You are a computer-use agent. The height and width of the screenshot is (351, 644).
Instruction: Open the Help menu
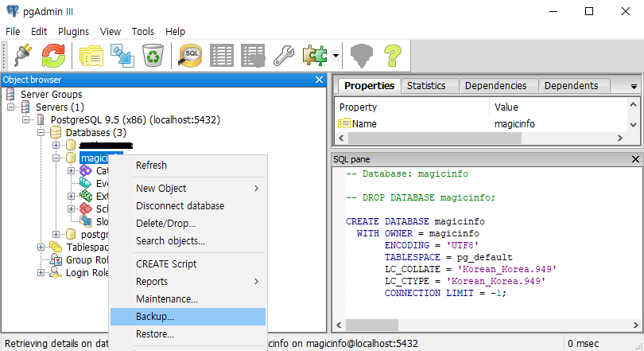(x=176, y=32)
